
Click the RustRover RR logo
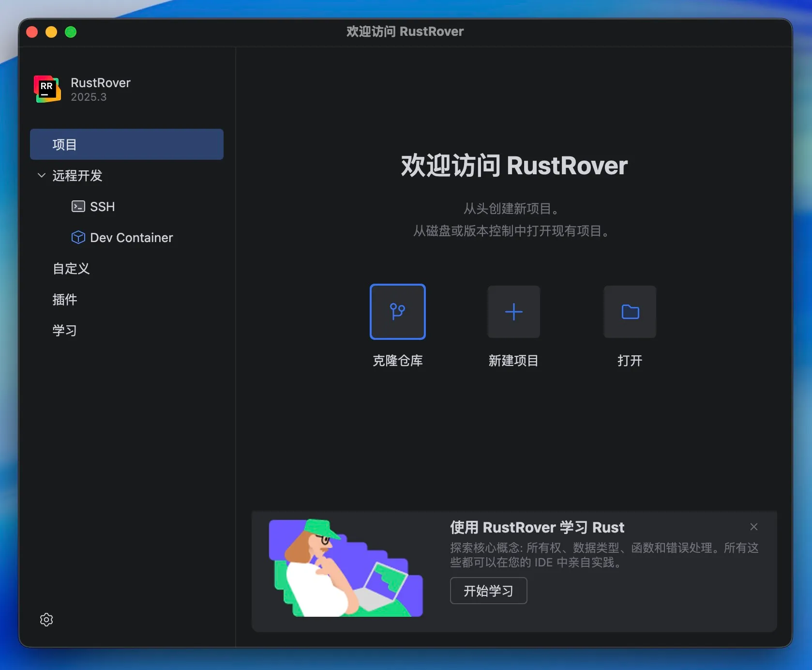pyautogui.click(x=47, y=89)
